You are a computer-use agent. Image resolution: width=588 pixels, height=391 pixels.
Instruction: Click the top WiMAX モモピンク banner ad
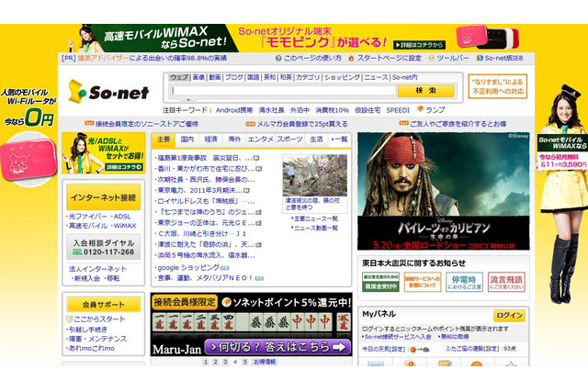[x=296, y=38]
